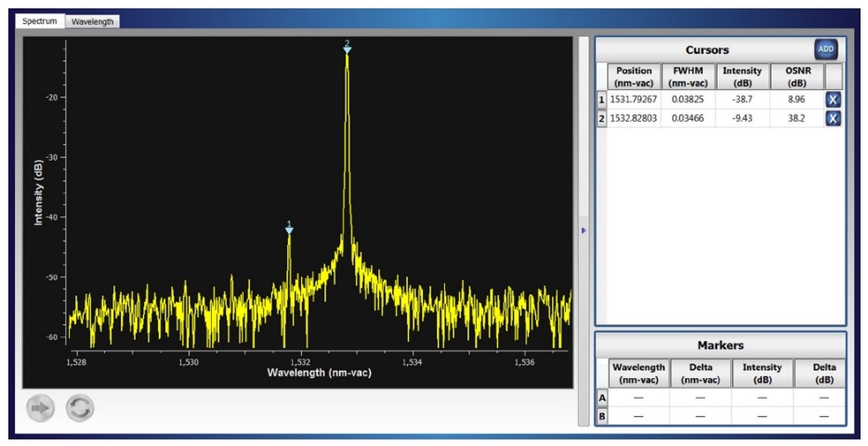Screen dimensions: 868x446
Task: Select row 2 header in Cursors table
Action: (x=601, y=118)
